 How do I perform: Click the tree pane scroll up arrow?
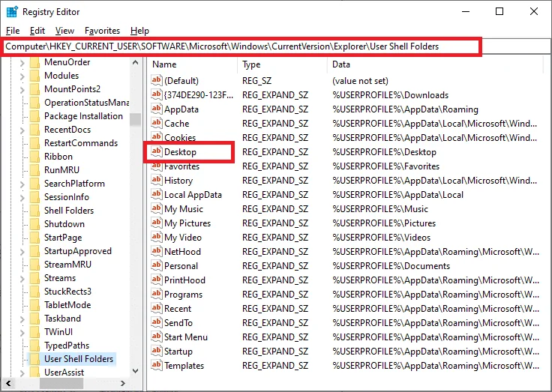[135, 63]
